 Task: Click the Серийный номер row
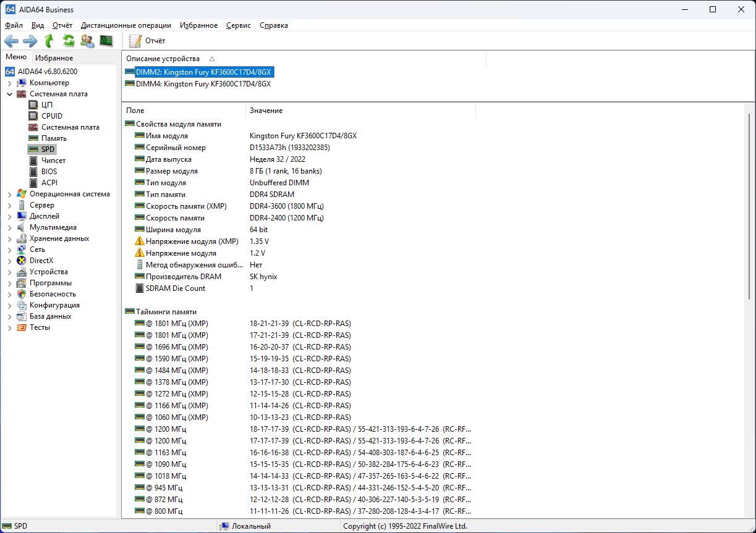299,148
